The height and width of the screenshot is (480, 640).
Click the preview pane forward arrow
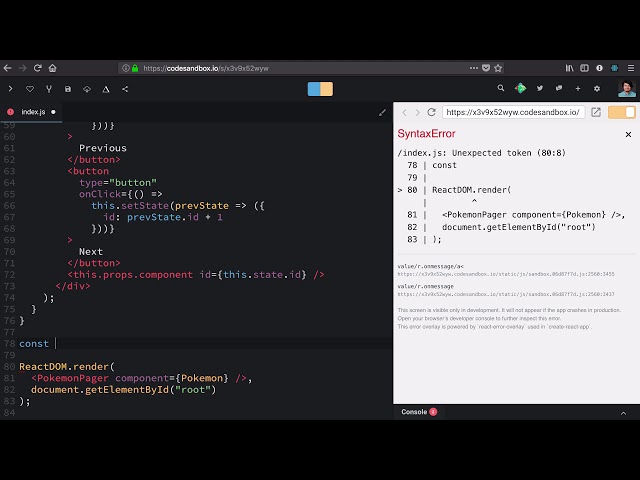click(418, 112)
